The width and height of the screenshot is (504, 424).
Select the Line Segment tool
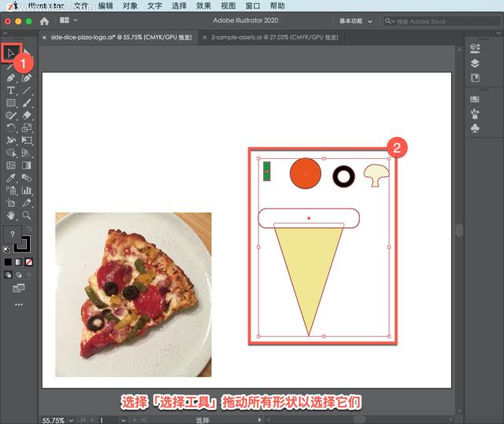click(27, 90)
